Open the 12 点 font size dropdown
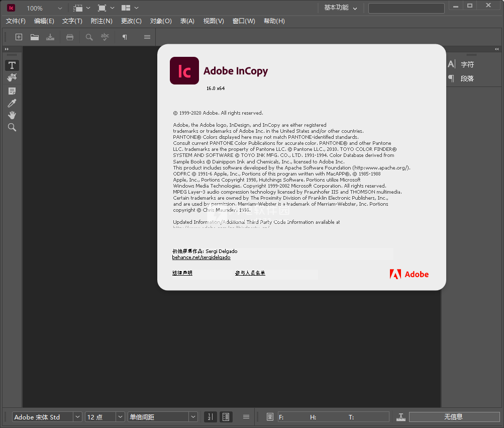 pyautogui.click(x=120, y=417)
